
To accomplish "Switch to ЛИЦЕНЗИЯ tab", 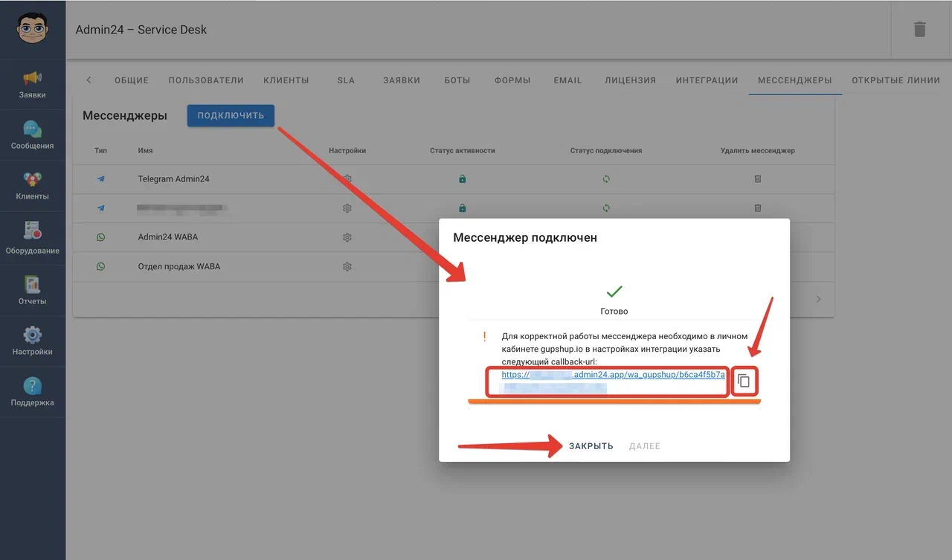I will click(x=631, y=80).
